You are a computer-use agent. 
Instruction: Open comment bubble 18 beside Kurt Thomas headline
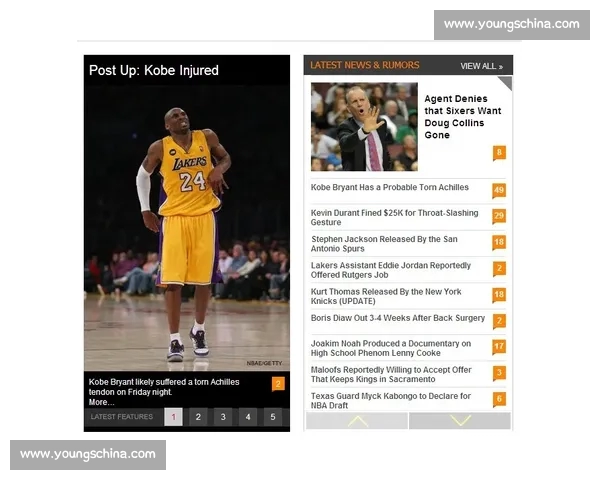[499, 295]
